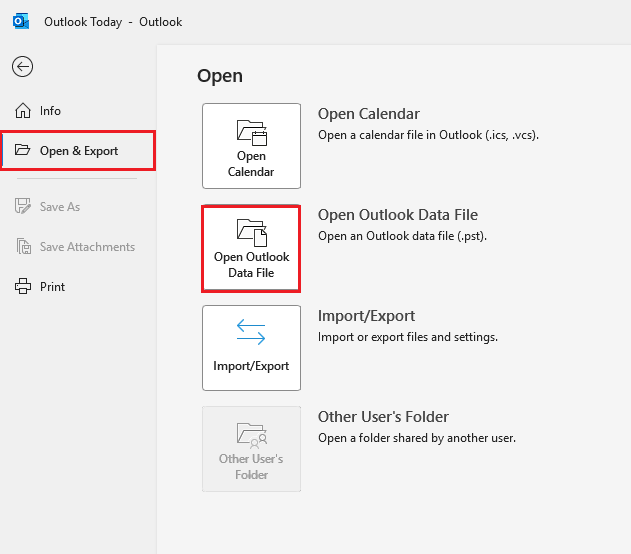Image resolution: width=631 pixels, height=554 pixels.
Task: Click 'Open a folder shared by another user.'
Action: [x=417, y=438]
